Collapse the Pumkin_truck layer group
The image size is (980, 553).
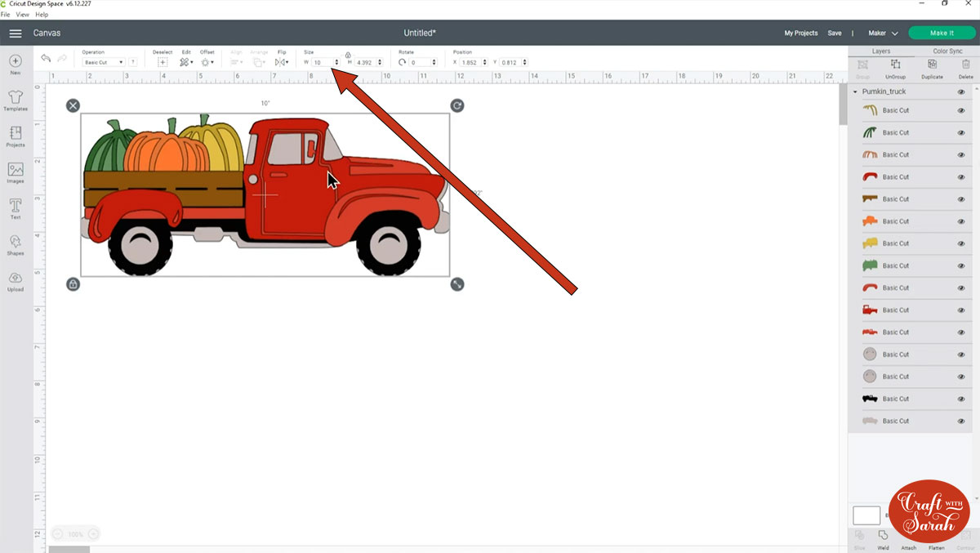tap(855, 92)
